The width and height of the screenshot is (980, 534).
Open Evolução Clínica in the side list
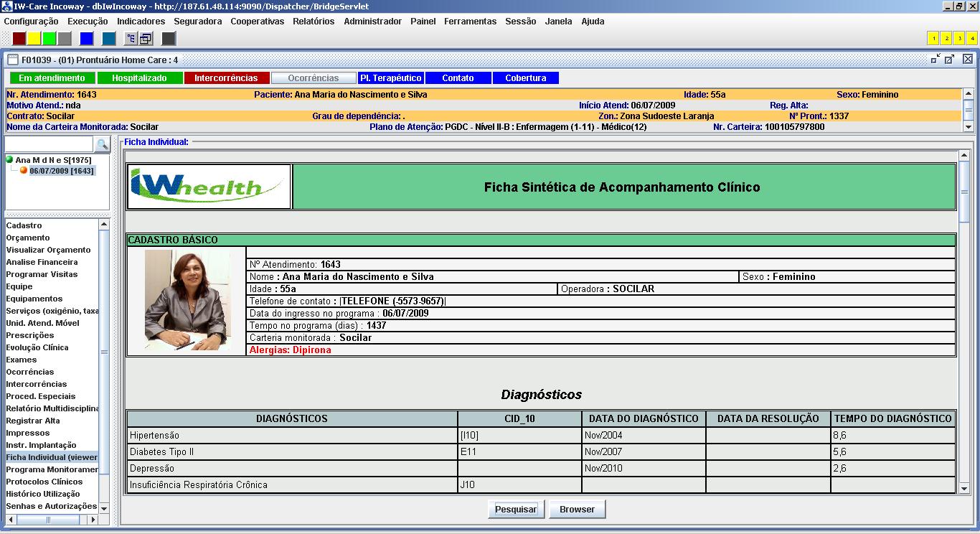[x=37, y=347]
